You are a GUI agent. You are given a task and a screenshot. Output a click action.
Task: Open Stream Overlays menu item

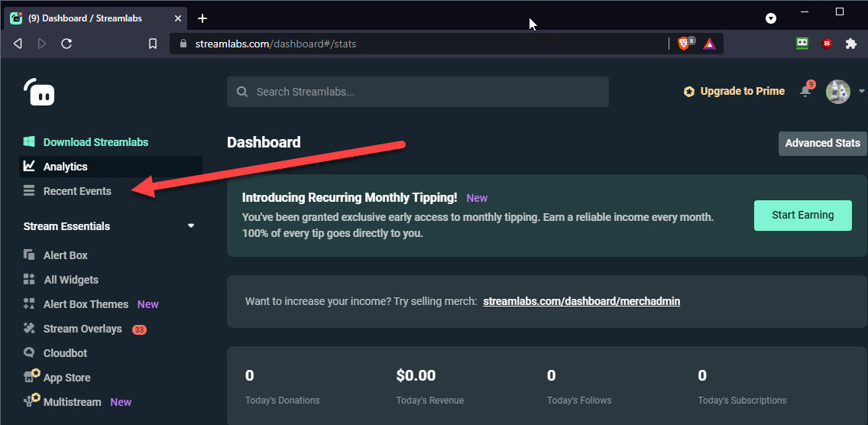point(83,329)
